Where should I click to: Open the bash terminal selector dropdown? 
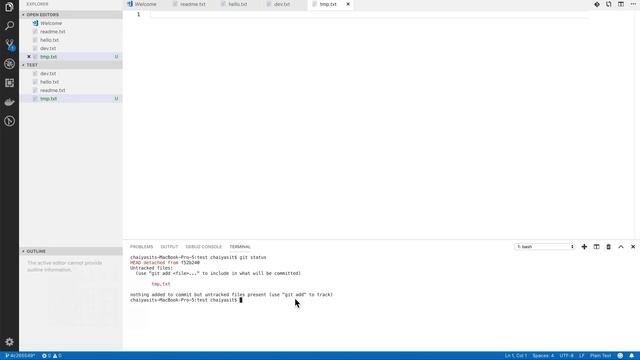point(544,247)
